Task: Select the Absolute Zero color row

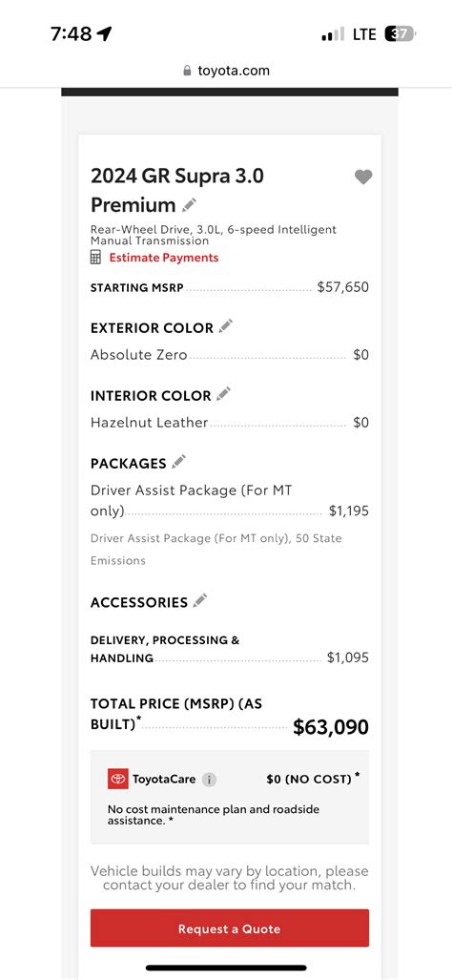Action: coord(230,355)
